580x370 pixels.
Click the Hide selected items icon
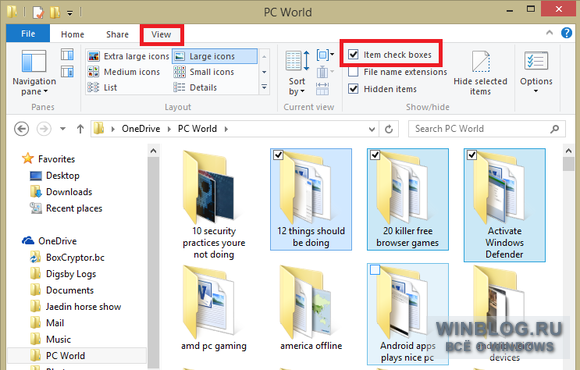pos(480,73)
